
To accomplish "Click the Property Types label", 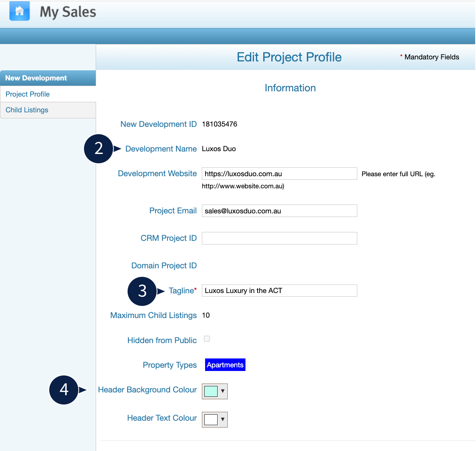I will click(170, 365).
